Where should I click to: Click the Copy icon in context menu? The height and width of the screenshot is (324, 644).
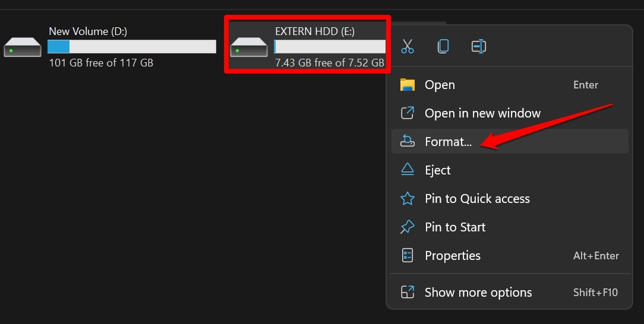pos(443,46)
